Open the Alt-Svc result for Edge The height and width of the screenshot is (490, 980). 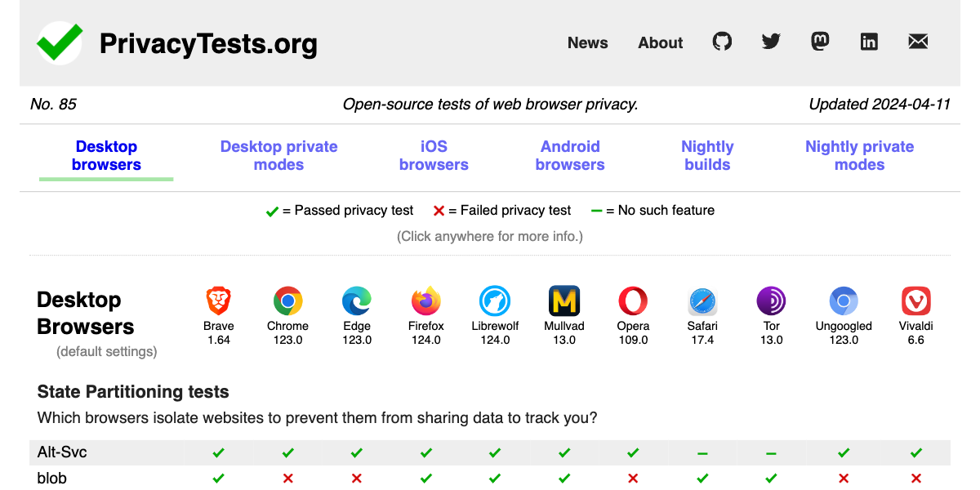pos(357,452)
